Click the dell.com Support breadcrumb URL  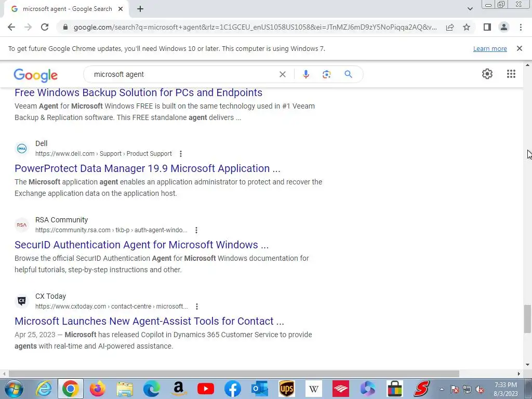coord(103,154)
